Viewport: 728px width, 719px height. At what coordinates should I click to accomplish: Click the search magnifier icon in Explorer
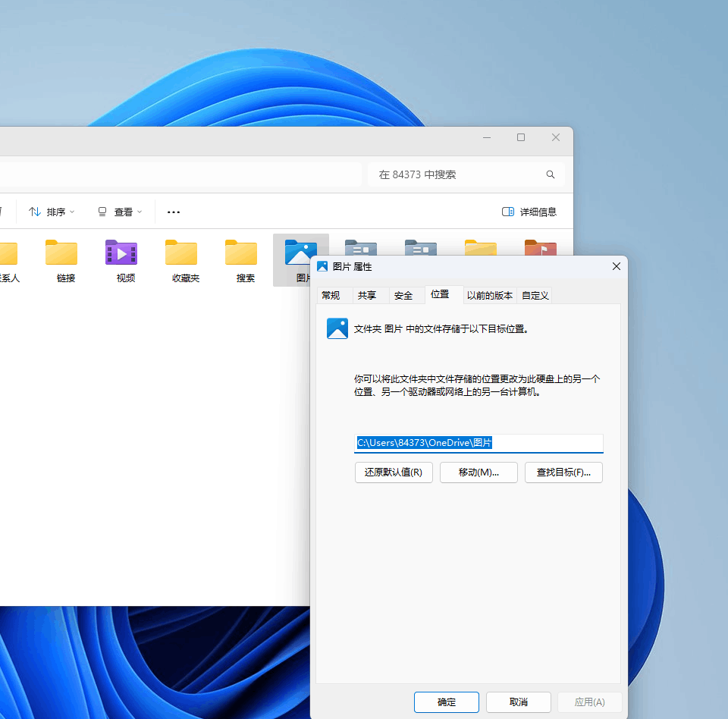click(551, 174)
